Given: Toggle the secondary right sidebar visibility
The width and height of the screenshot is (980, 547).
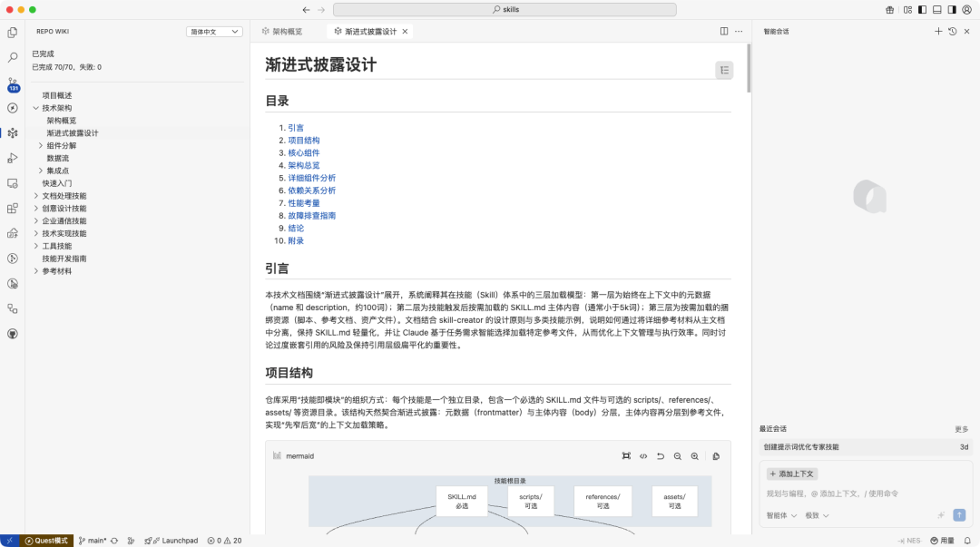Looking at the screenshot, I should (953, 9).
